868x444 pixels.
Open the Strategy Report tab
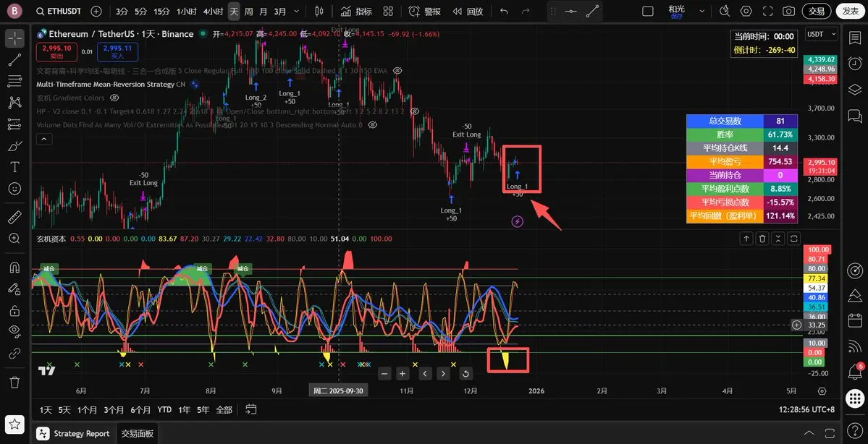click(x=75, y=433)
